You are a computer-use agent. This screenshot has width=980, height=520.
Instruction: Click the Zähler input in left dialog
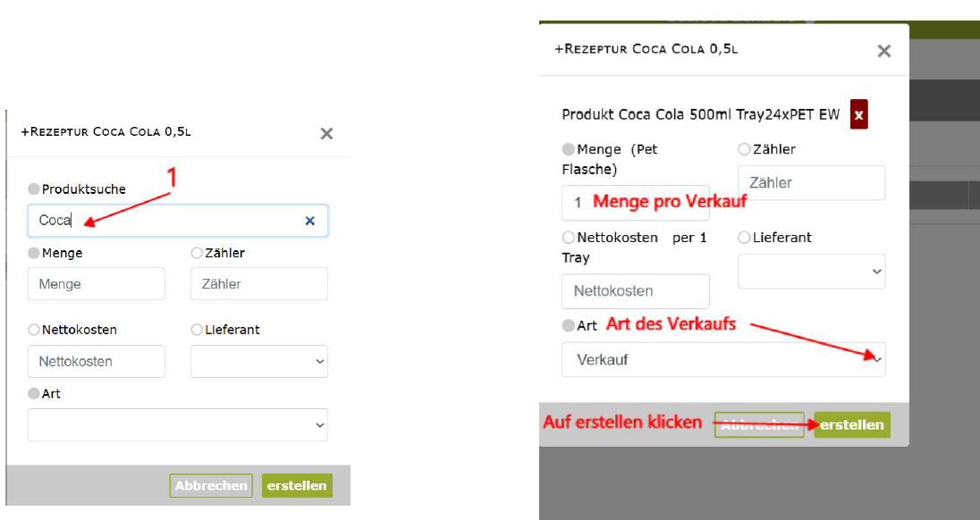[x=259, y=284]
